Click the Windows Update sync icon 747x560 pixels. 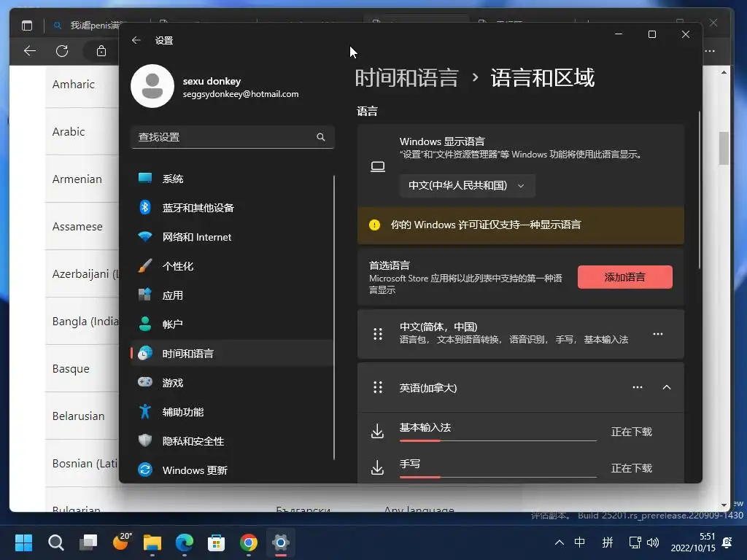pos(145,470)
